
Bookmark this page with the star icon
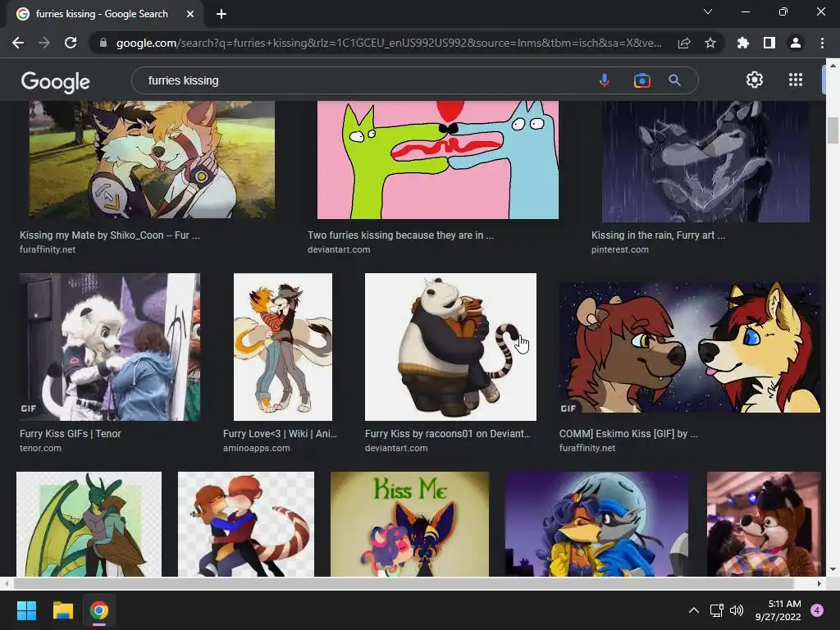[x=710, y=43]
